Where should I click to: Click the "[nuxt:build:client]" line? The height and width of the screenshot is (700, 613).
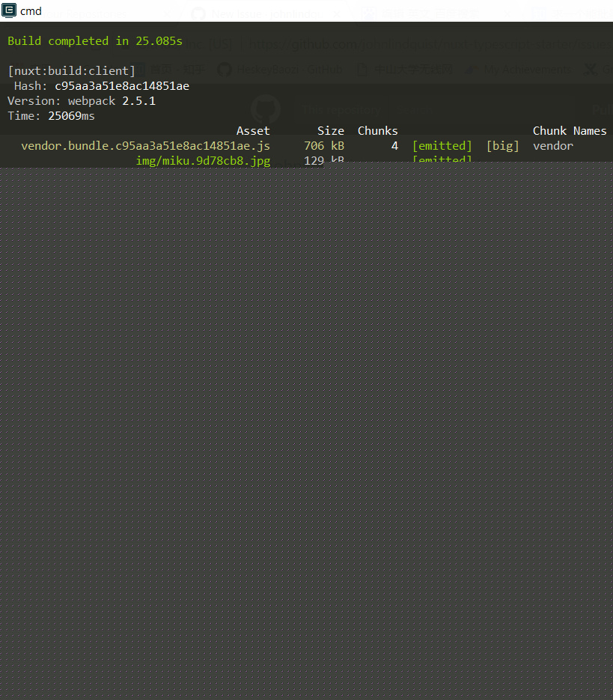71,71
